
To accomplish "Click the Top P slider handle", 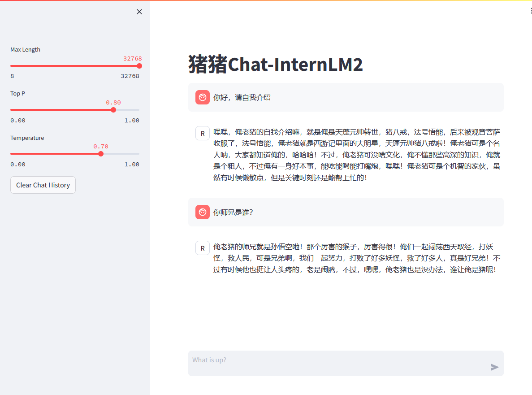I will tap(113, 110).
